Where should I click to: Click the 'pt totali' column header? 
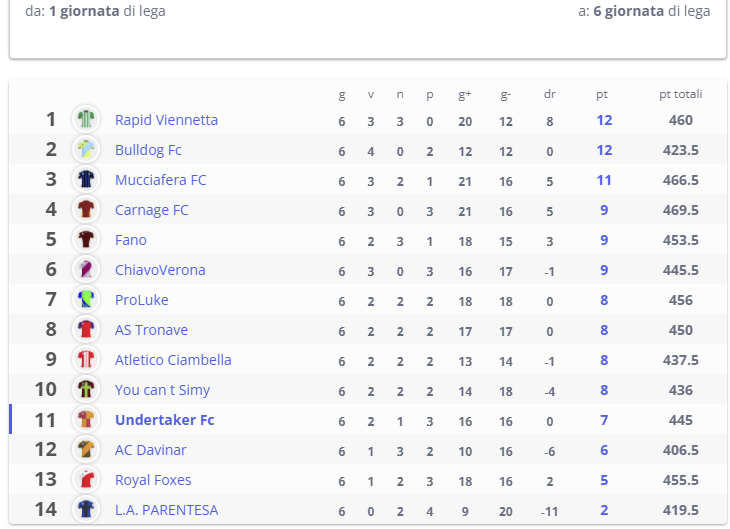click(681, 94)
